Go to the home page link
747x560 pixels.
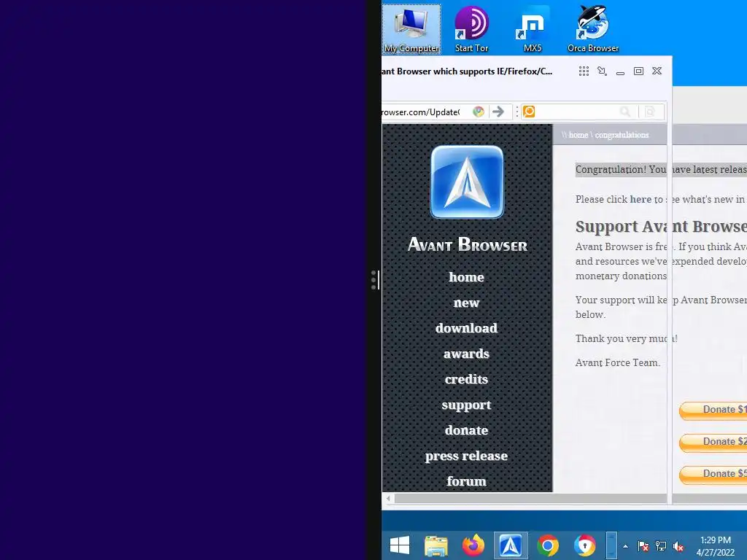click(466, 277)
